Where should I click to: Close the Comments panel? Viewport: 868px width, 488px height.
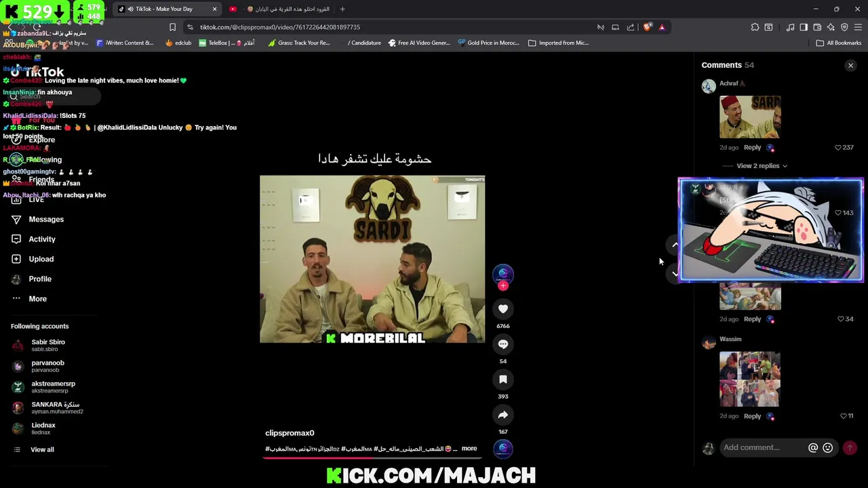[850, 66]
